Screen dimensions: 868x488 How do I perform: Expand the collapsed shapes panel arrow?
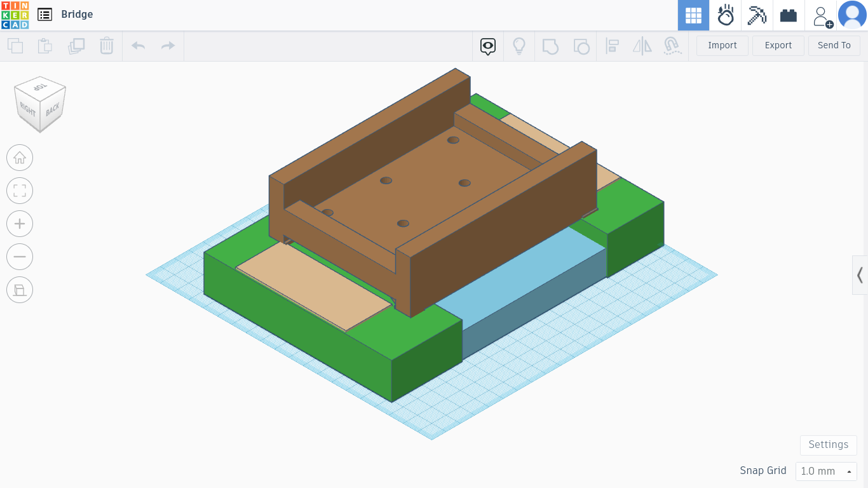[x=860, y=275]
